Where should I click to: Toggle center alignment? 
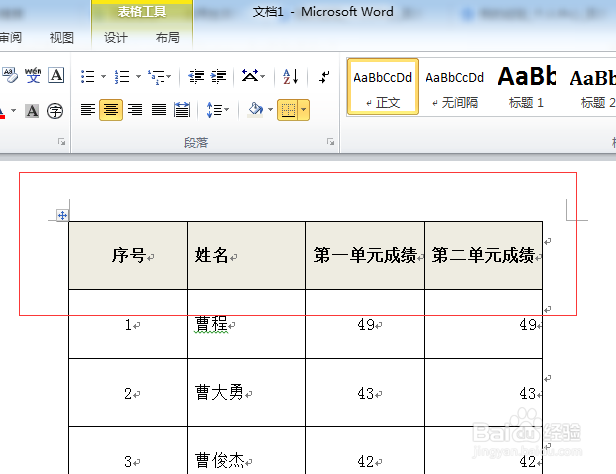coord(111,110)
